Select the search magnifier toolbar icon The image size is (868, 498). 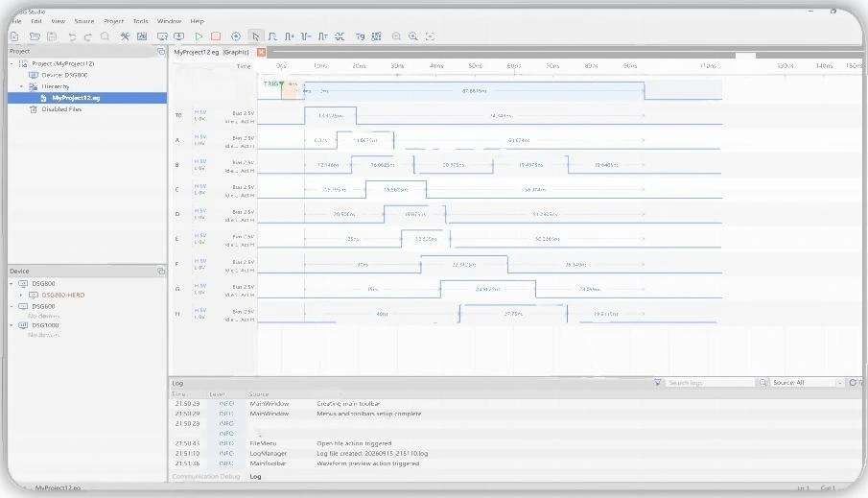[x=106, y=36]
